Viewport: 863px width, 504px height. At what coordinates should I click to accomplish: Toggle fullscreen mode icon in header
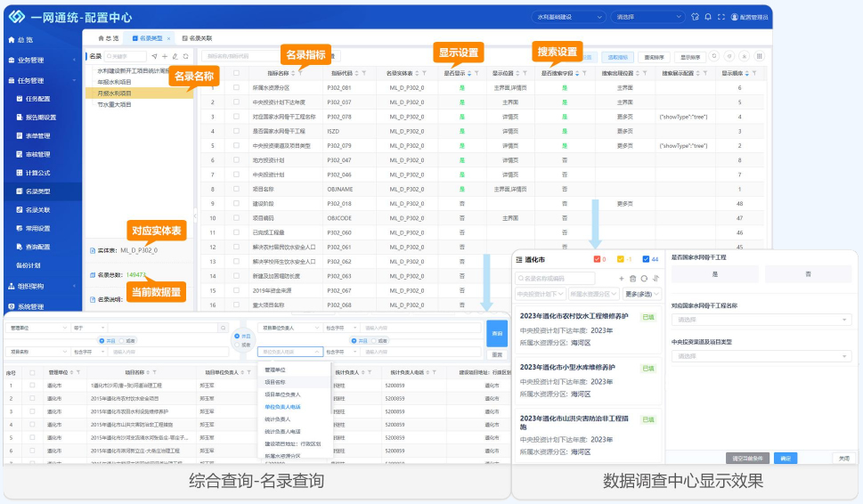[x=718, y=17]
